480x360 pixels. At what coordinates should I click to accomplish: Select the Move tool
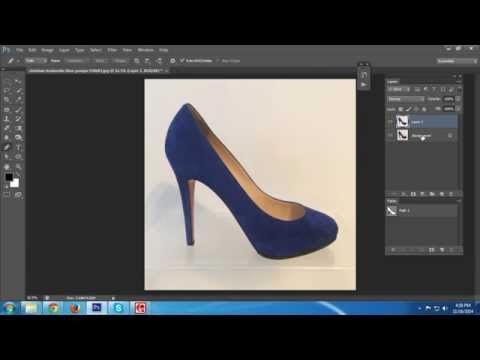pyautogui.click(x=18, y=81)
